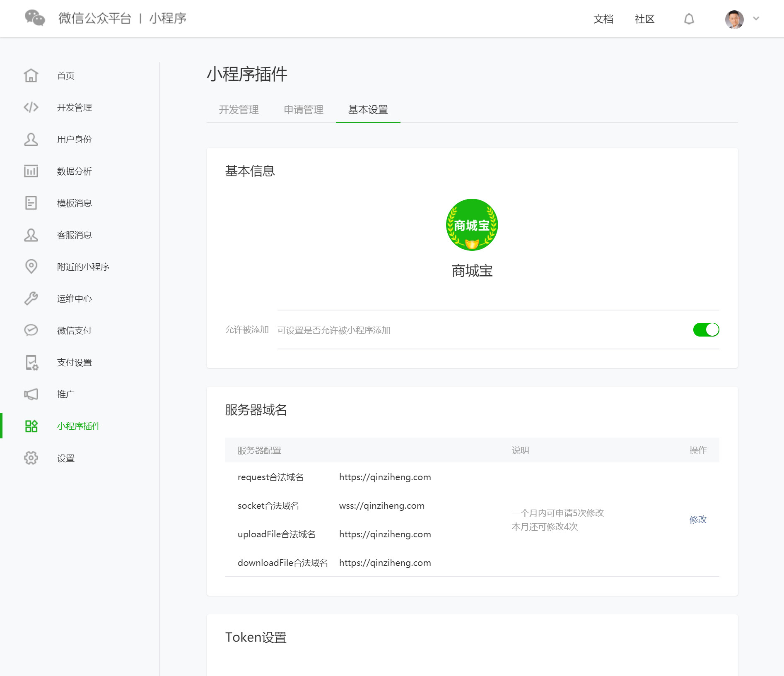The height and width of the screenshot is (676, 784).
Task: Click the 支付设置 icon
Action: [x=31, y=363]
